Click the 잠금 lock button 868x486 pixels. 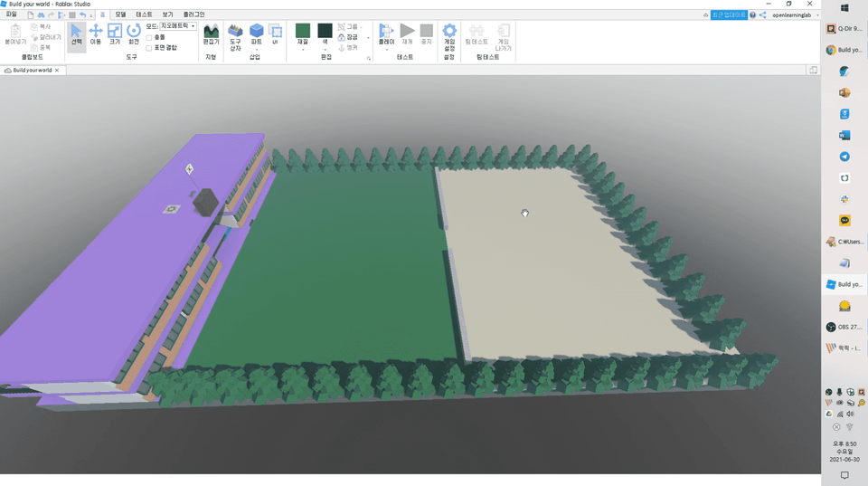pyautogui.click(x=348, y=37)
